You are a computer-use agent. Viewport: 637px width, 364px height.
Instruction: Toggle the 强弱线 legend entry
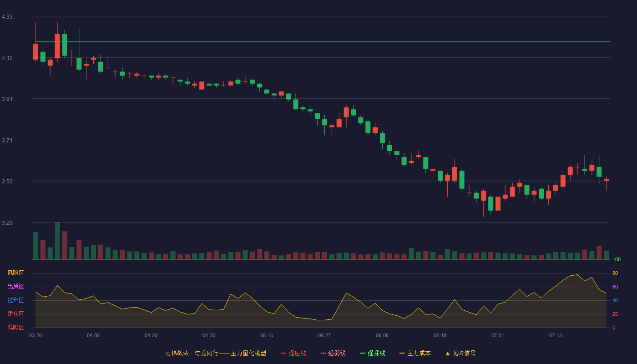[x=333, y=353]
